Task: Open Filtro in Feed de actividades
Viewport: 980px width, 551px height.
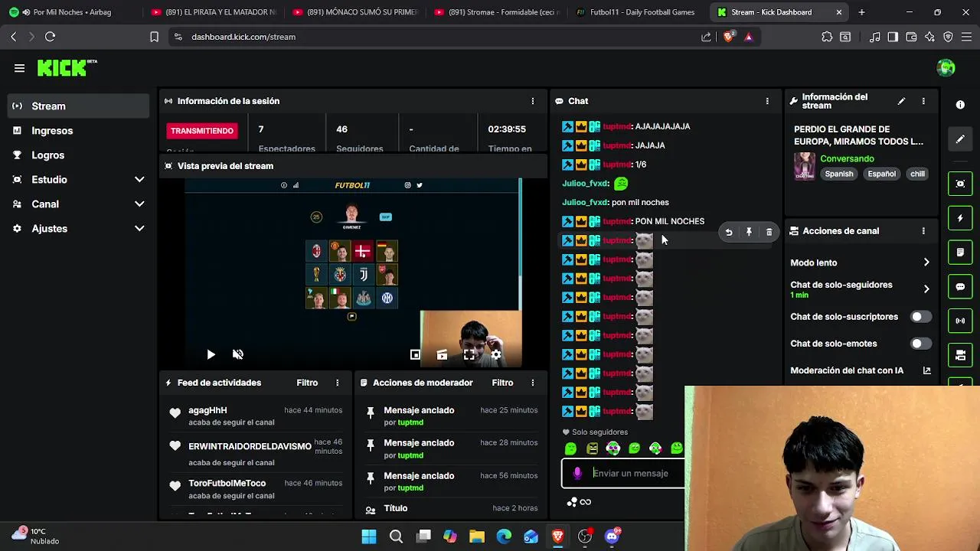Action: [307, 383]
